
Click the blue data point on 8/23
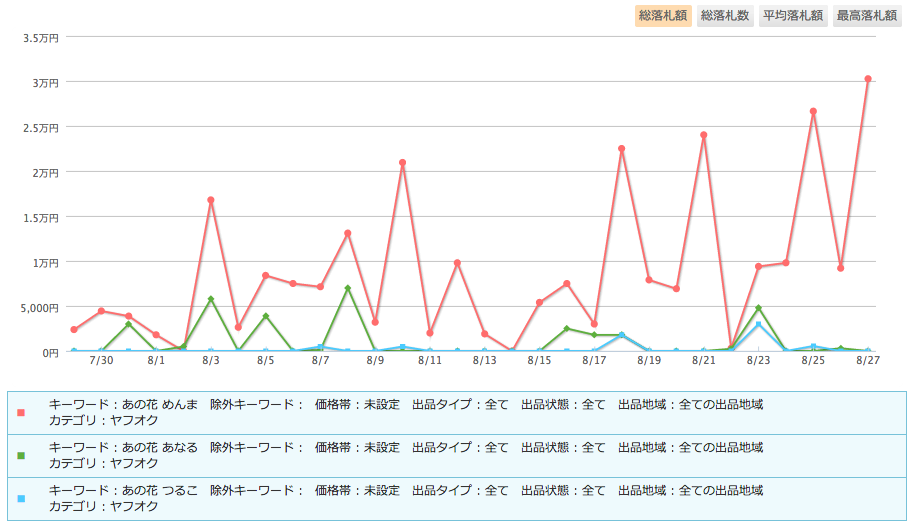pos(759,324)
